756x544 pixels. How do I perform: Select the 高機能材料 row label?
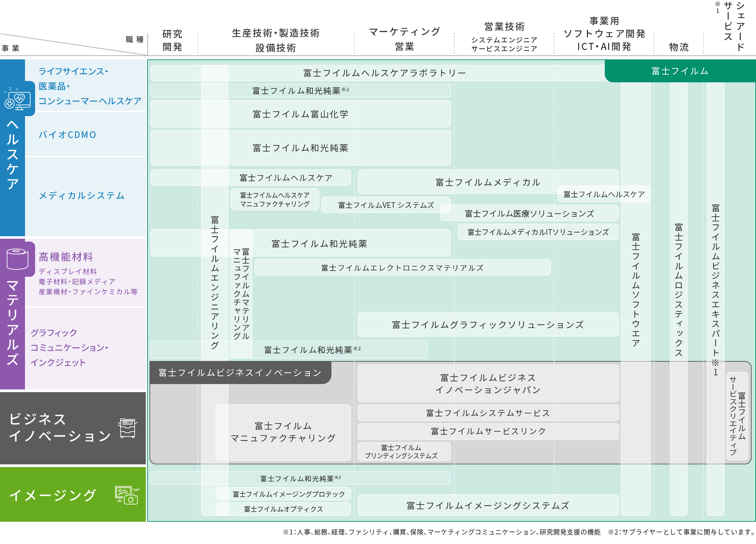(66, 257)
